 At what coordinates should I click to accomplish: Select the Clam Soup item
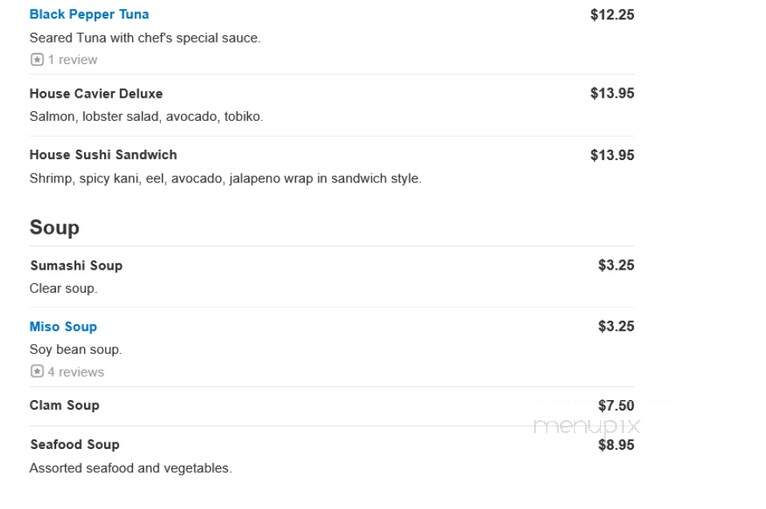pos(64,405)
